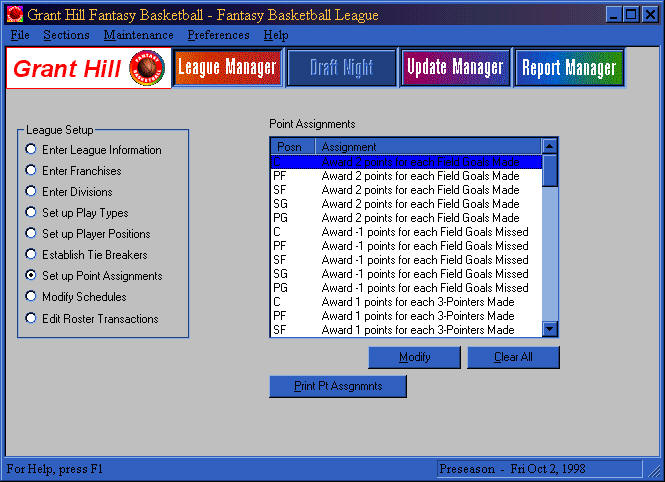Select PF Award 2 points Field Goals Made
This screenshot has height=482, width=665.
click(x=406, y=176)
